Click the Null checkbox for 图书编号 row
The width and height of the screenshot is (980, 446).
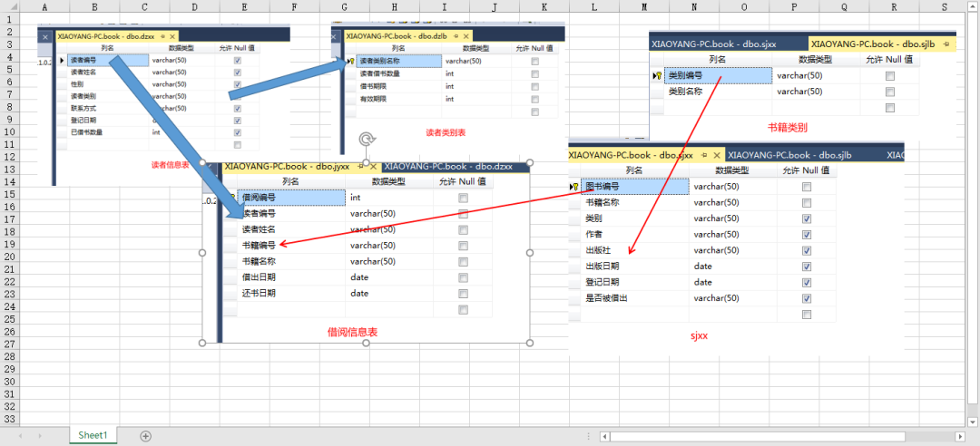[x=807, y=186]
